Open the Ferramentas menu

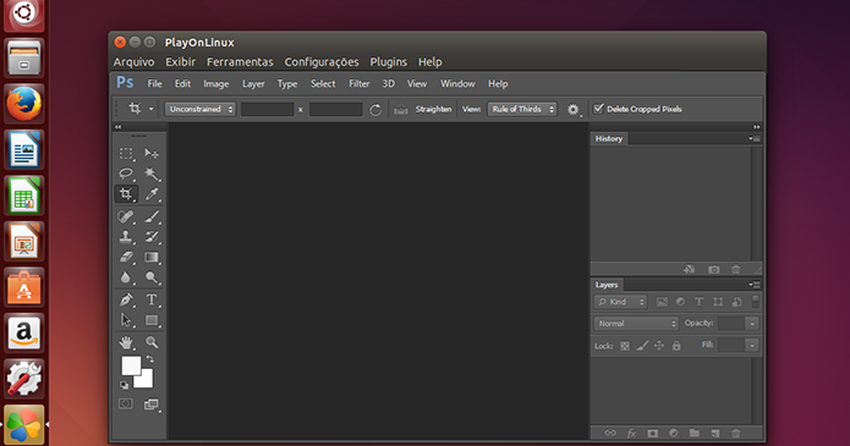pyautogui.click(x=240, y=62)
